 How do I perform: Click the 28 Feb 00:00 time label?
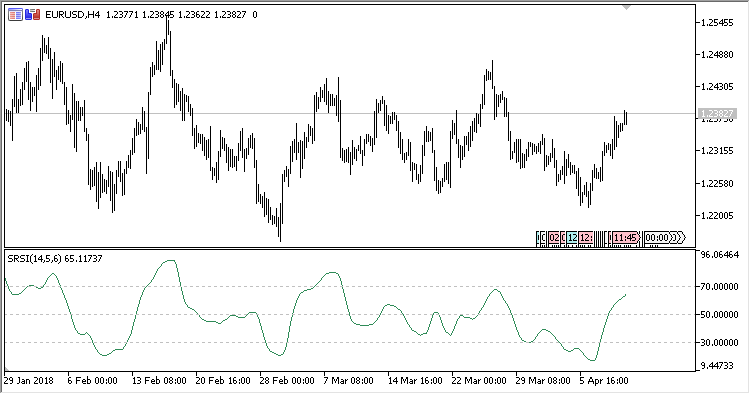pyautogui.click(x=287, y=381)
